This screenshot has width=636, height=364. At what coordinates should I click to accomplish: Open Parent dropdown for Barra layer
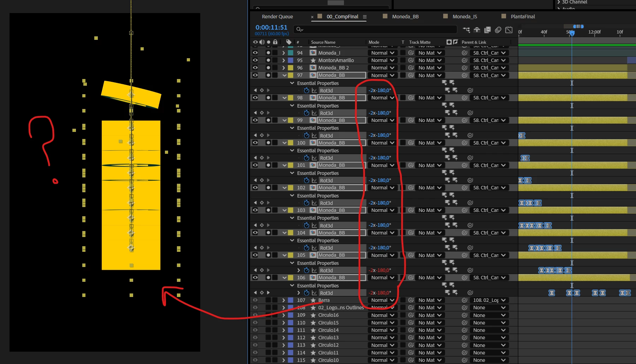[489, 300]
